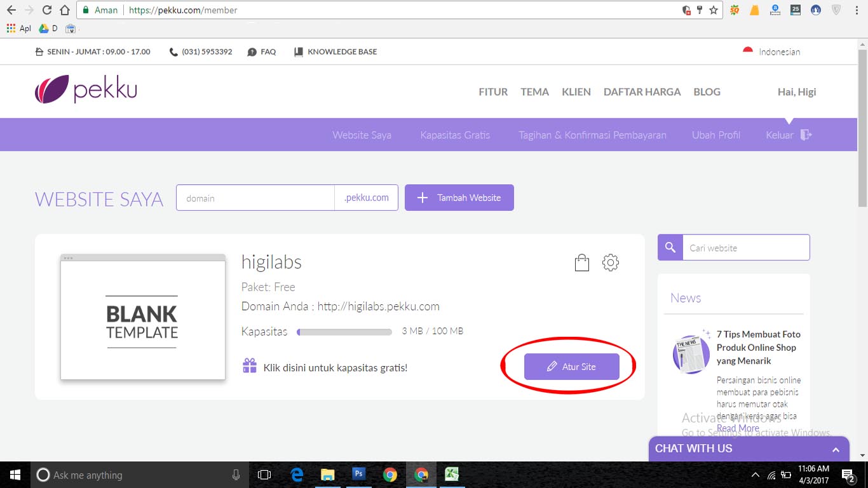The image size is (868, 488).
Task: Launch Microsoft Edge from the taskbar
Action: pyautogui.click(x=297, y=475)
